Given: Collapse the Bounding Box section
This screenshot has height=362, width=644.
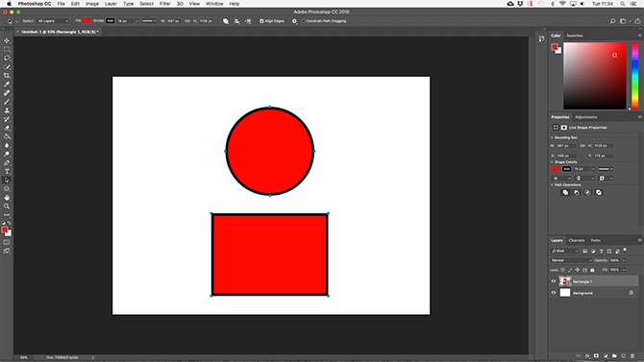Looking at the screenshot, I should (x=552, y=137).
